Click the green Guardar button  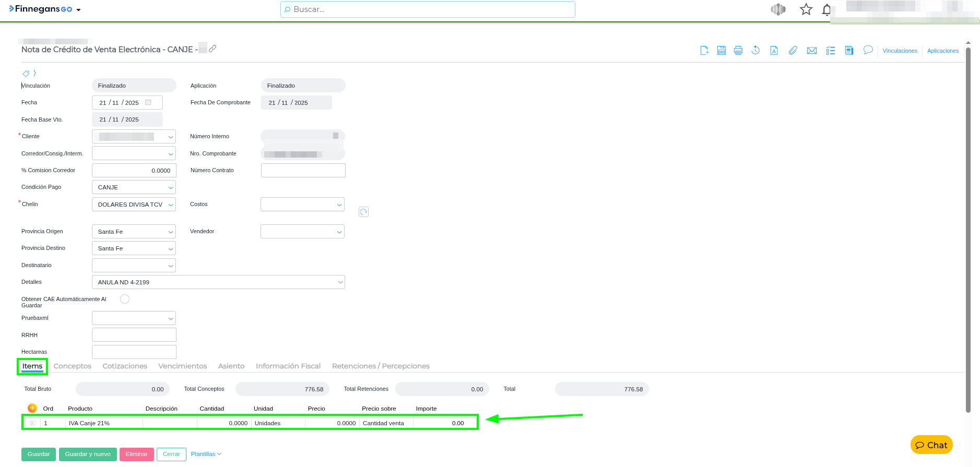coord(39,454)
